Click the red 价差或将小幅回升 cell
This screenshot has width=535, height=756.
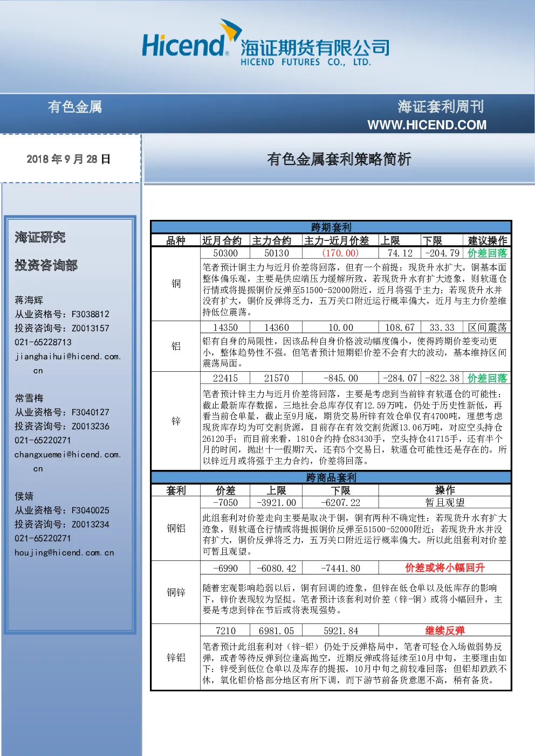(445, 568)
